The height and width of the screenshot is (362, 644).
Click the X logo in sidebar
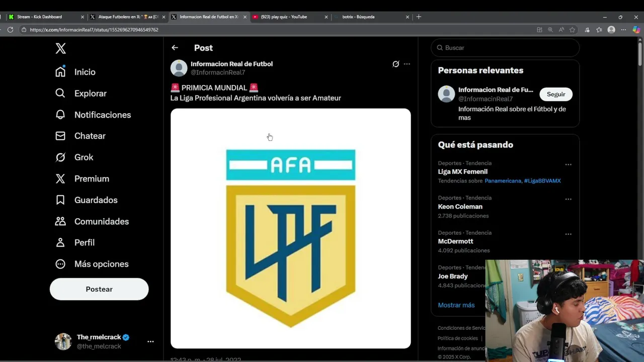click(x=60, y=48)
